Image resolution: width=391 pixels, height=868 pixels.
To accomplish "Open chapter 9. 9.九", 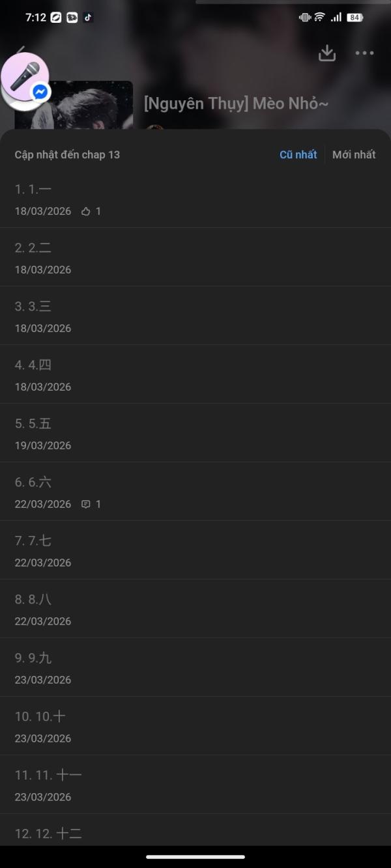I will [195, 667].
